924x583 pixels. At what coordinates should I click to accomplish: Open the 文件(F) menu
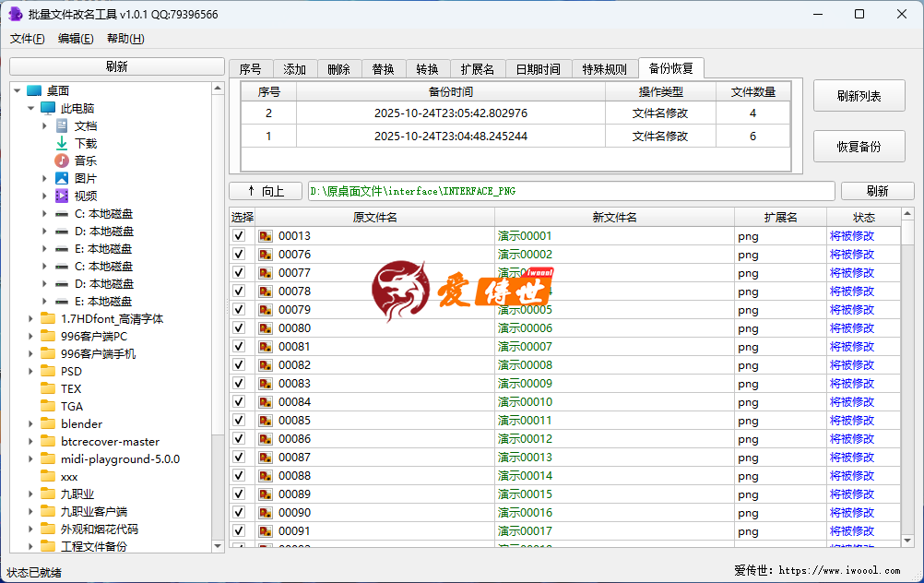click(27, 39)
